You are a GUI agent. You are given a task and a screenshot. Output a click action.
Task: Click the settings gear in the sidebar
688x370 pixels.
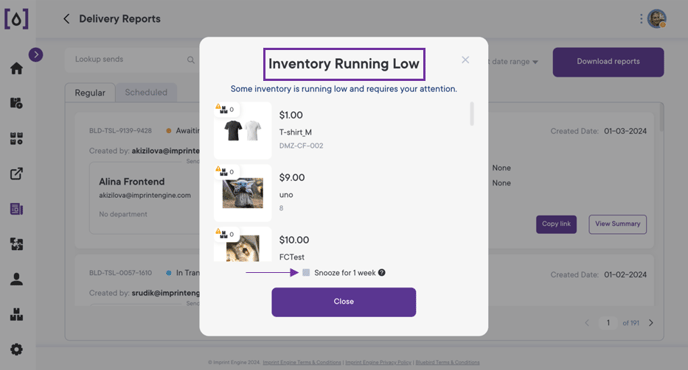pyautogui.click(x=17, y=349)
